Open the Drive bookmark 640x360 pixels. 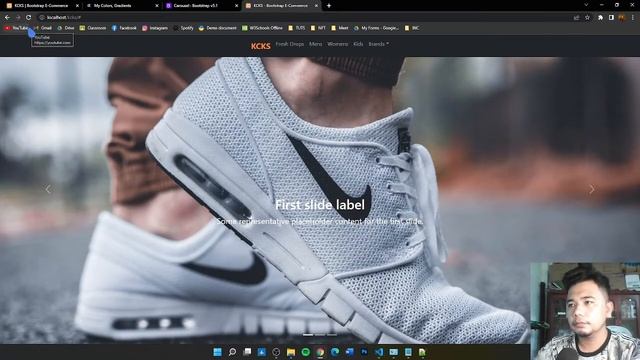pyautogui.click(x=66, y=28)
